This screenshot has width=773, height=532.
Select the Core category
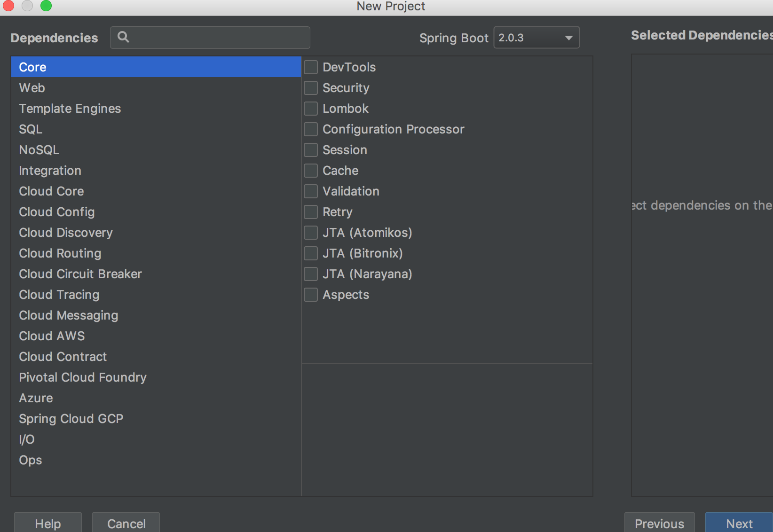(156, 67)
